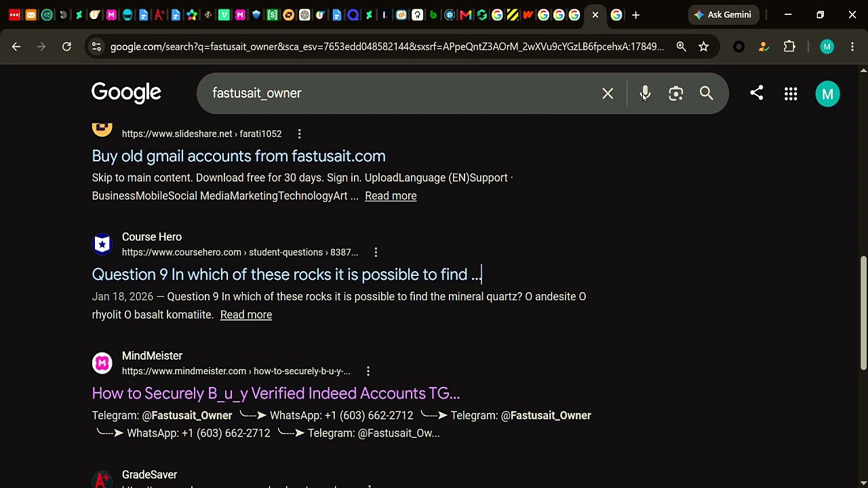This screenshot has height=488, width=868.
Task: Open the Google apps grid
Action: (x=791, y=94)
